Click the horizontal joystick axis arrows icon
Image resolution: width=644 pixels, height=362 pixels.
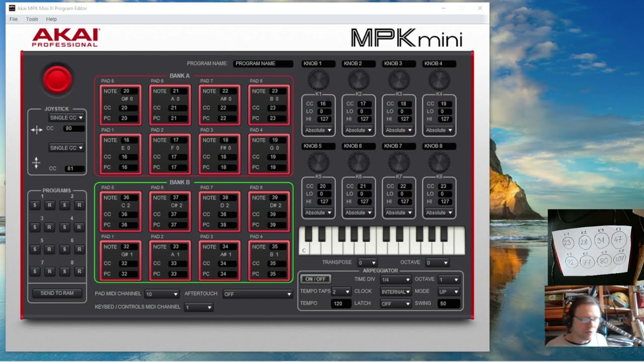point(36,130)
